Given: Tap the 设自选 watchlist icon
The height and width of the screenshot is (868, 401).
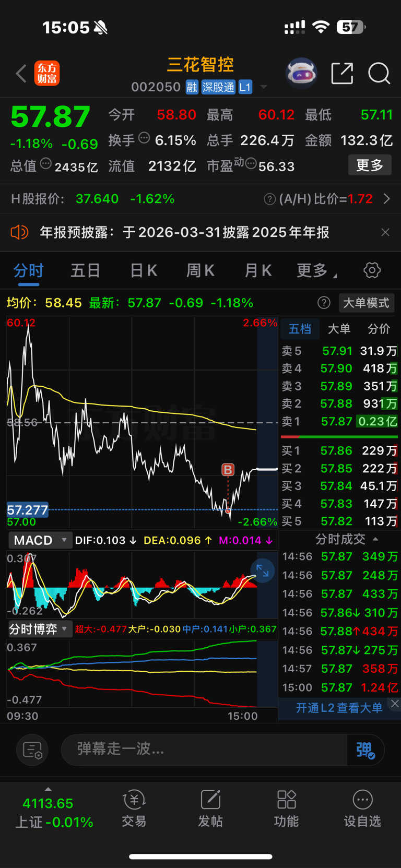Looking at the screenshot, I should 362,809.
